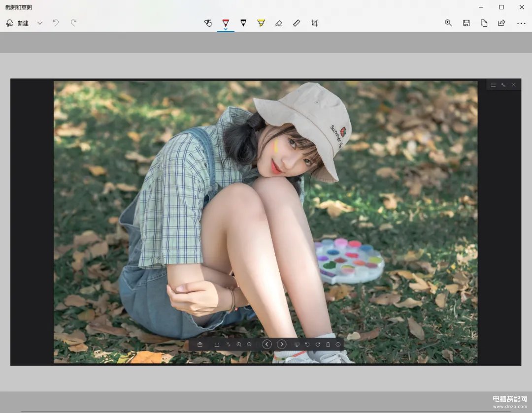
Task: Undo the last stroke
Action: pos(56,23)
